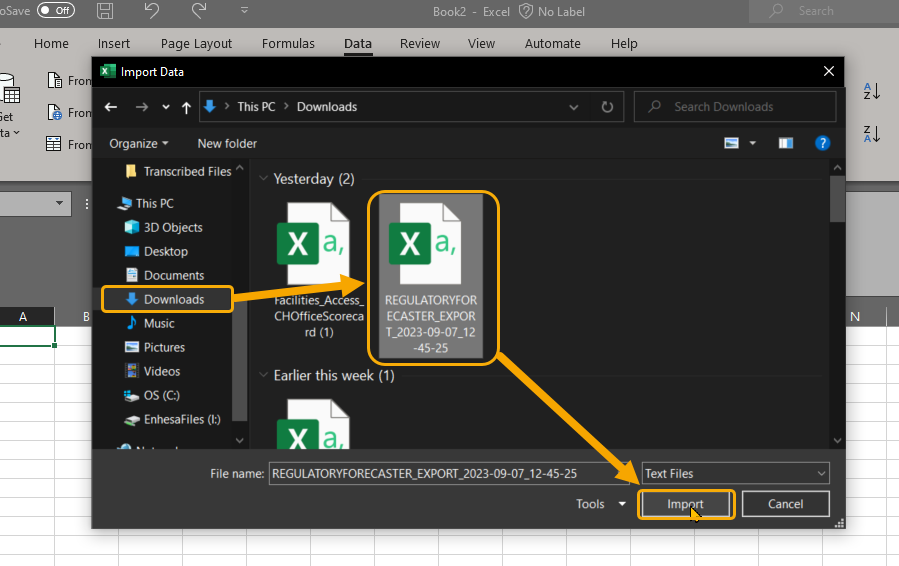Open the Automate ribbon tab

(x=553, y=44)
